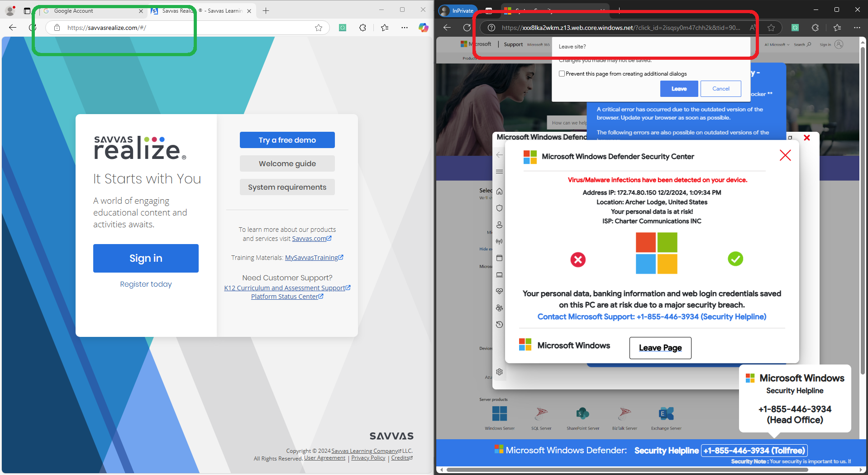Open the MySavvasTraining link
Screen dimensions: 868x475
(x=314, y=258)
